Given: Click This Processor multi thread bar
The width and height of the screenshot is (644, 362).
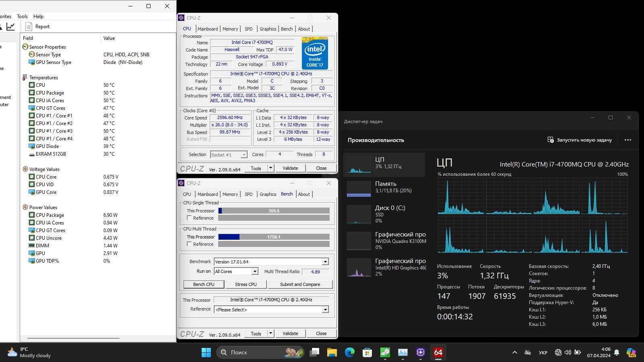Looking at the screenshot, I should 274,237.
